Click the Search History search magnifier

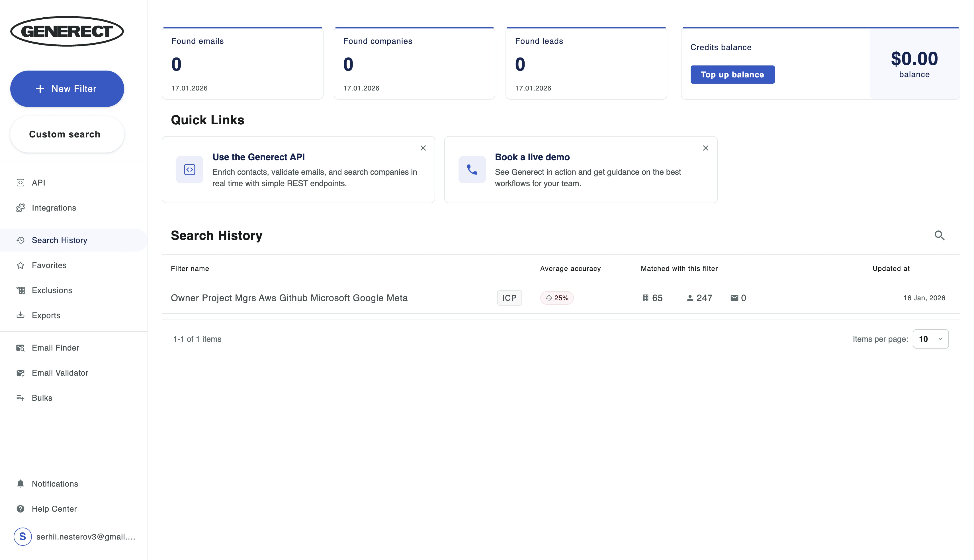[940, 235]
